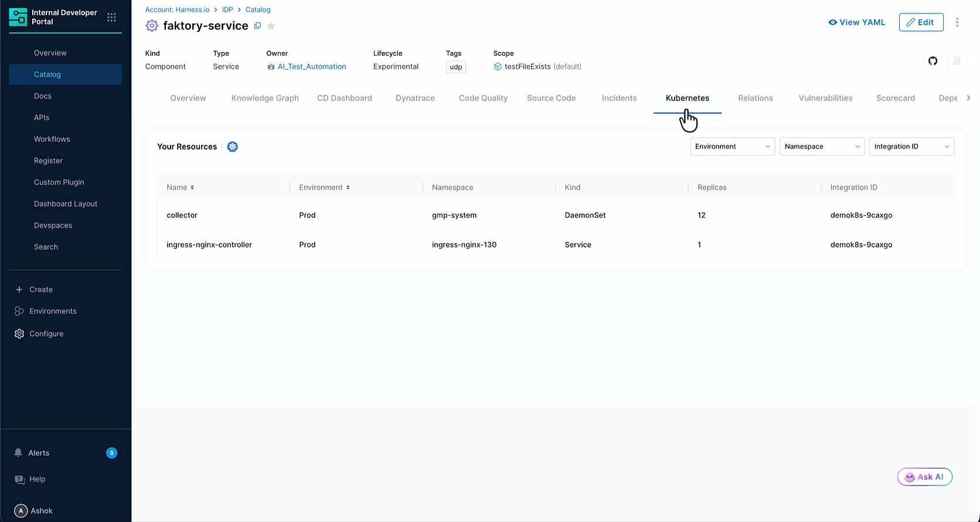Open the Vulnerabilities tab
The image size is (980, 522).
[x=825, y=98]
